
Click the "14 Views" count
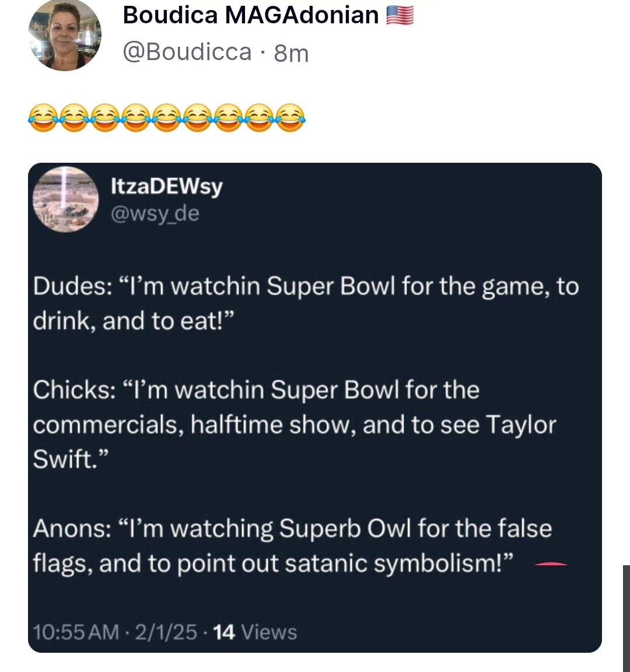pyautogui.click(x=256, y=632)
